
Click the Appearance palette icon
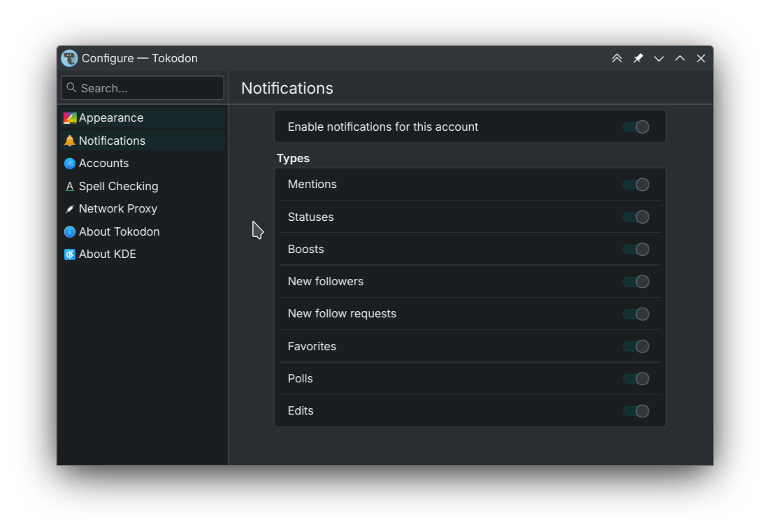70,117
